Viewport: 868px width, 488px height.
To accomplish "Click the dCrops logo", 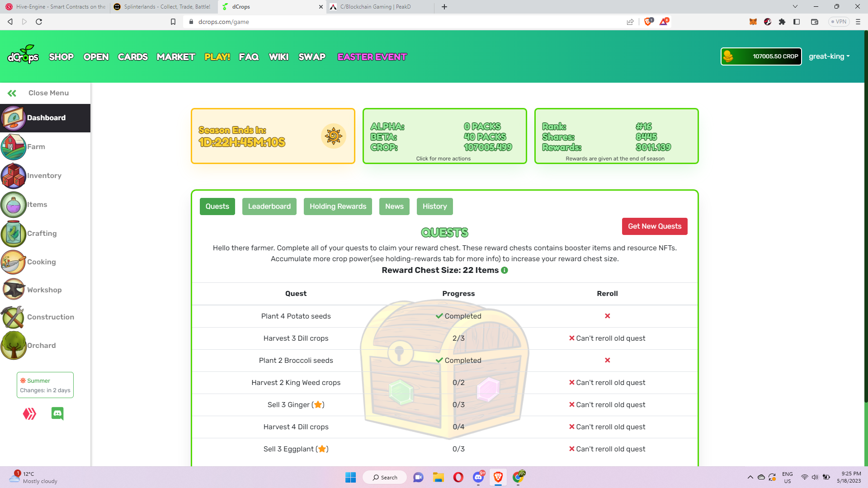I will point(23,55).
